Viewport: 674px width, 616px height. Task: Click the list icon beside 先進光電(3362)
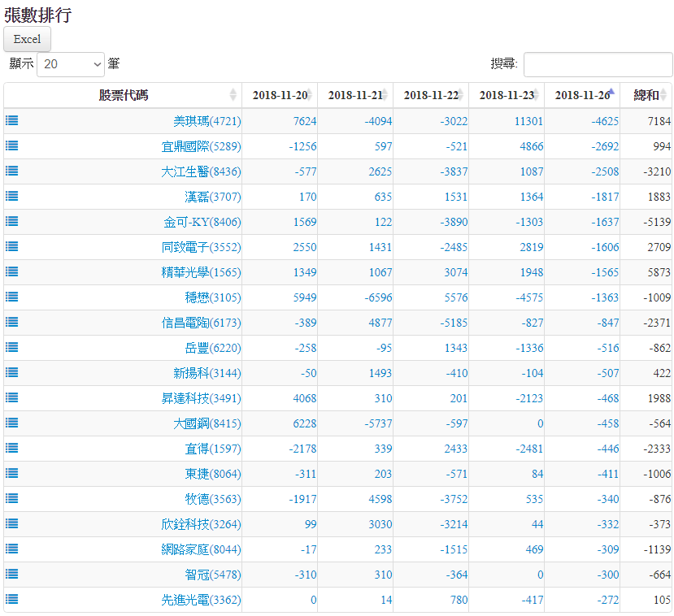[x=12, y=599]
